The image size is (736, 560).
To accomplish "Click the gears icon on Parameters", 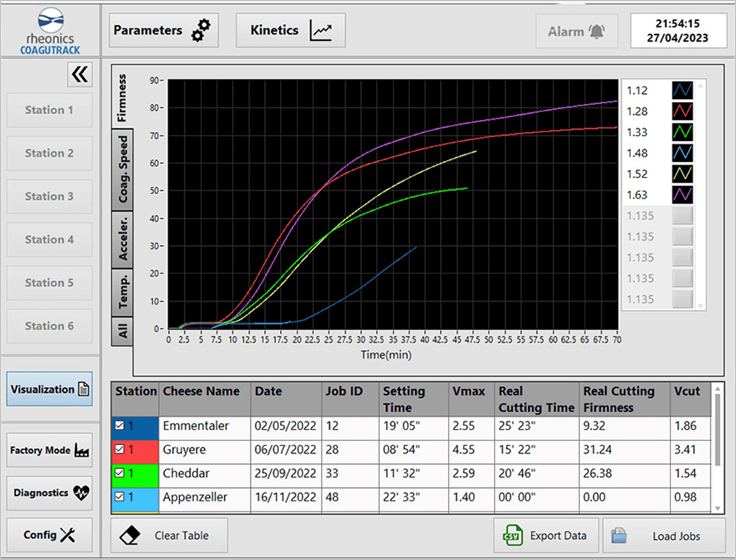I will pyautogui.click(x=201, y=30).
